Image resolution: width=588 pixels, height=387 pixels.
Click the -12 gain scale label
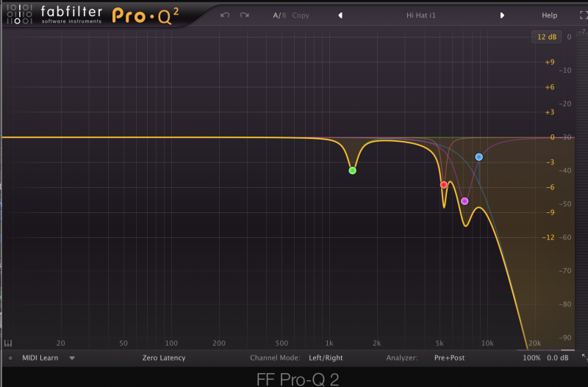click(548, 237)
